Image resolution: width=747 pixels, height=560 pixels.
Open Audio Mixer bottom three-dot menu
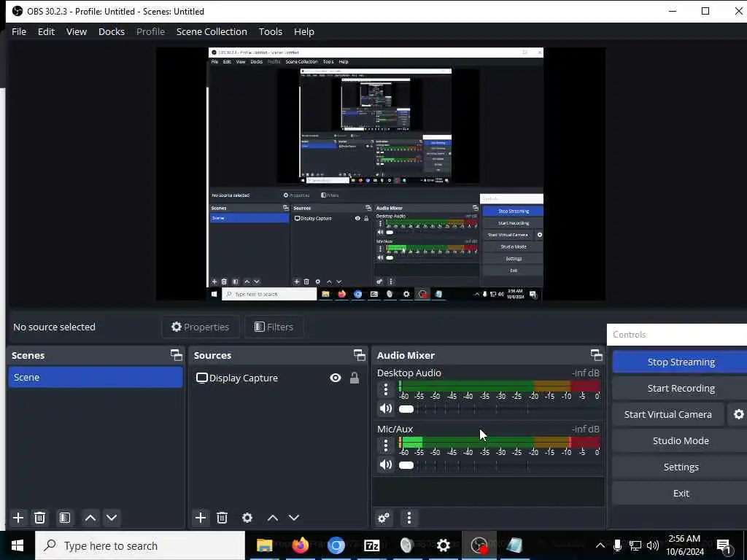coord(409,518)
